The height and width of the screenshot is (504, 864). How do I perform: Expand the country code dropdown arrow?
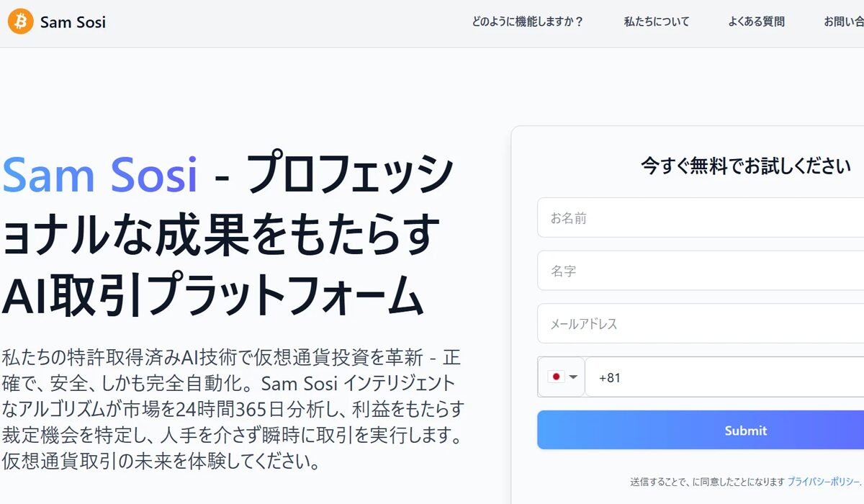click(x=574, y=377)
